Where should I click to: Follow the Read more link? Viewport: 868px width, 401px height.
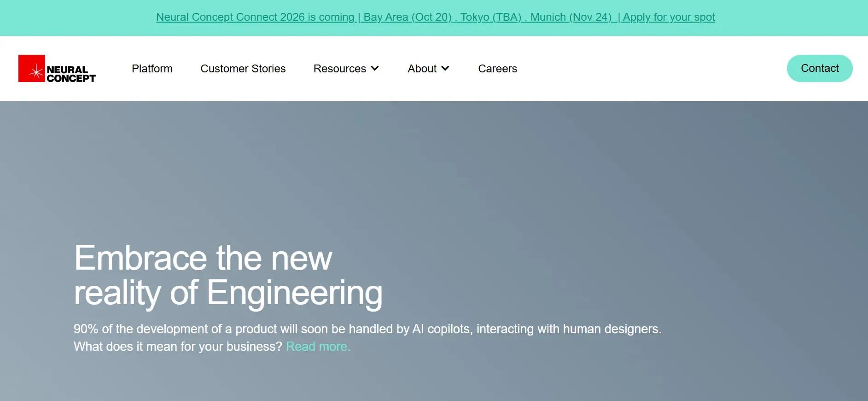point(318,347)
